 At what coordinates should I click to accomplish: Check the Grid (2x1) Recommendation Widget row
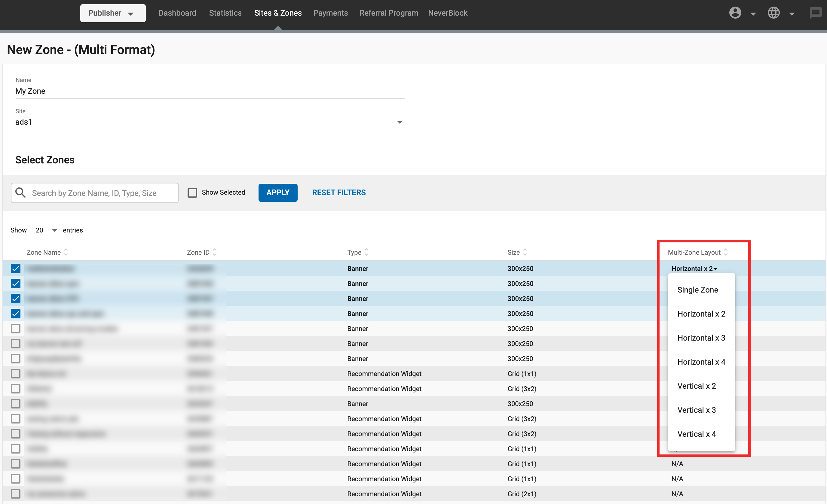point(15,493)
